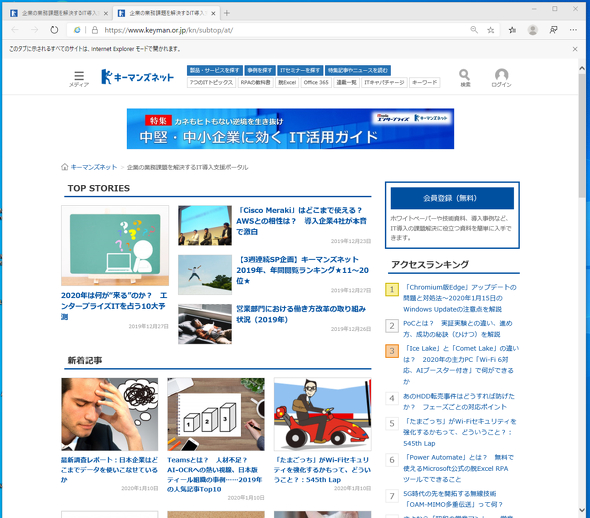590x518 pixels.
Task: Select the 連載一覧 tag
Action: [x=346, y=82]
